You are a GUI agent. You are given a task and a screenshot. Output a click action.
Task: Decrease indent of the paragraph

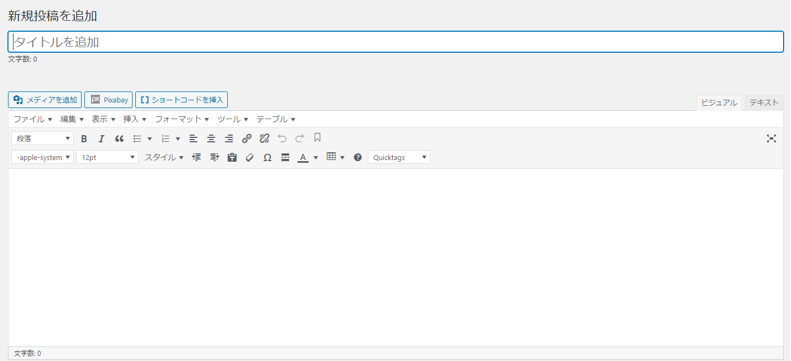[197, 157]
